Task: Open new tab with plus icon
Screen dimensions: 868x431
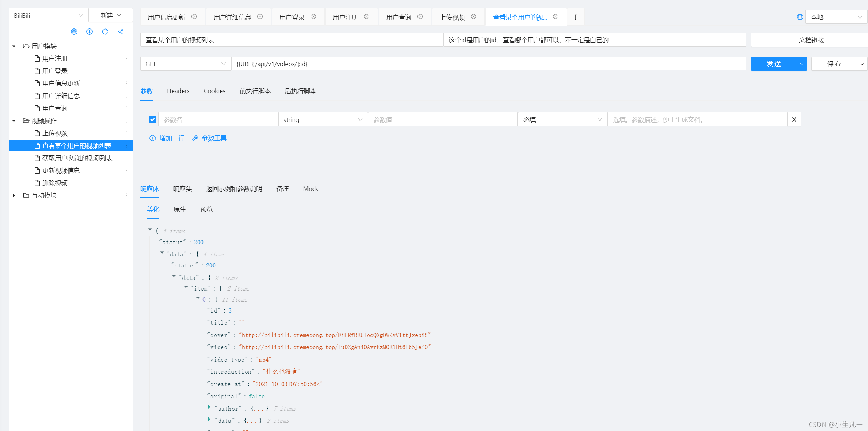Action: coord(575,17)
